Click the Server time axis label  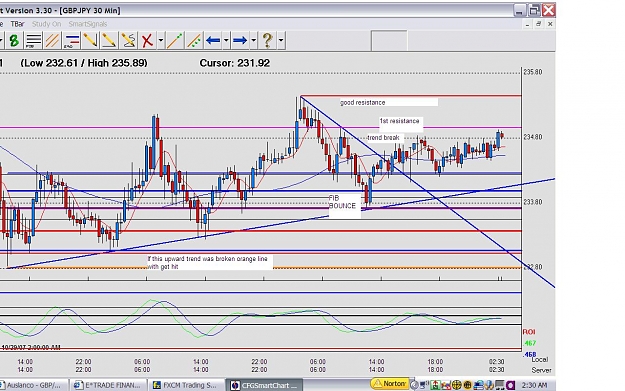[x=541, y=370]
